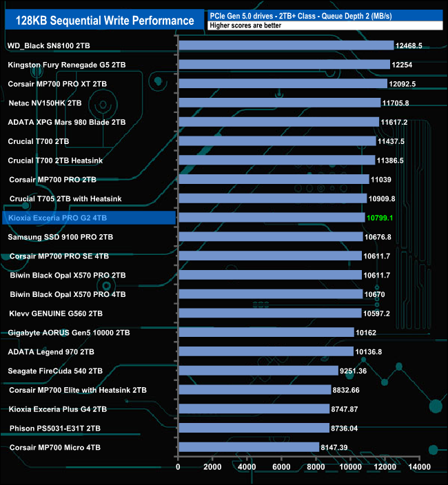
Task: Click Corsair MP700 Elite with Heatsink label
Action: point(78,391)
